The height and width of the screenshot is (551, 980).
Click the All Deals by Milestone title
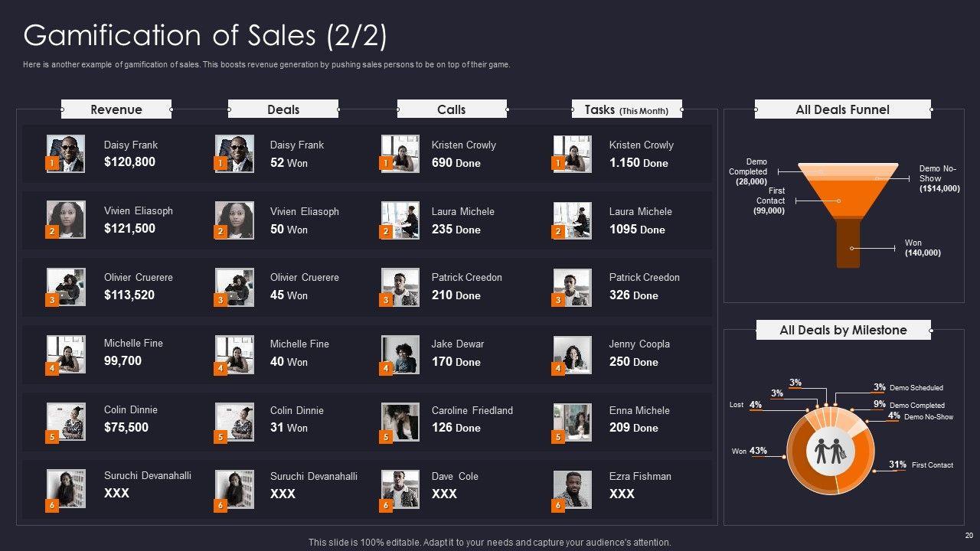tap(843, 330)
